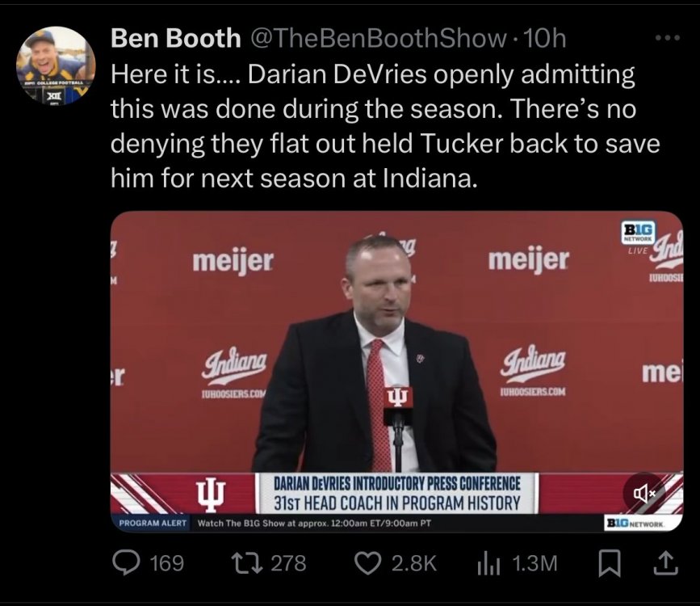Viewport: 700px width, 606px height.
Task: Click the reply speech bubble icon
Action: [x=126, y=562]
